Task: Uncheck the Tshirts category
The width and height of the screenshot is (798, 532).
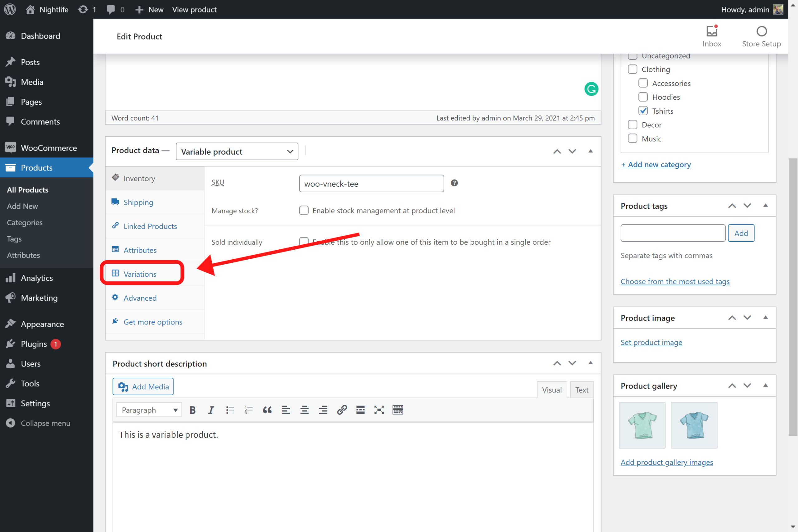Action: tap(643, 111)
